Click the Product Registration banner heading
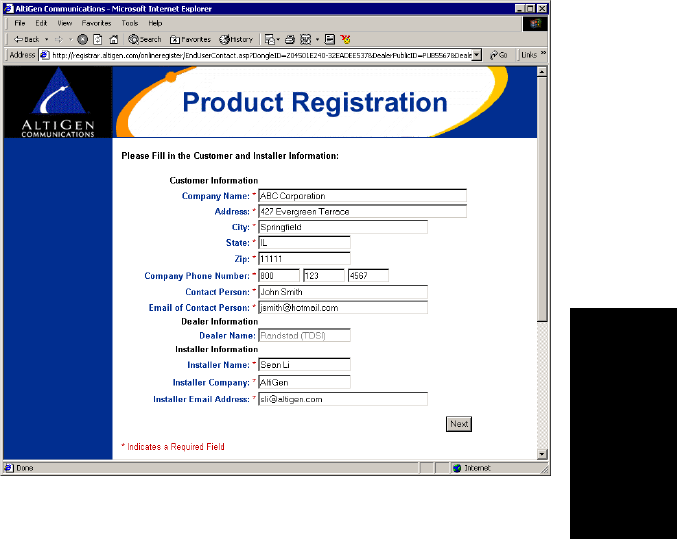Viewport: 677px width, 539px height. tap(315, 103)
